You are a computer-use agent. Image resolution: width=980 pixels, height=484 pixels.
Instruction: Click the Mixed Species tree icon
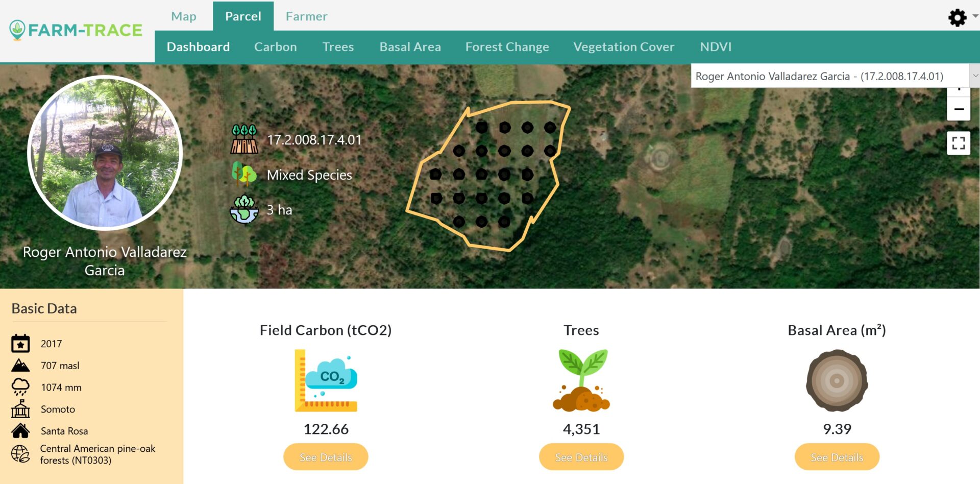click(244, 174)
